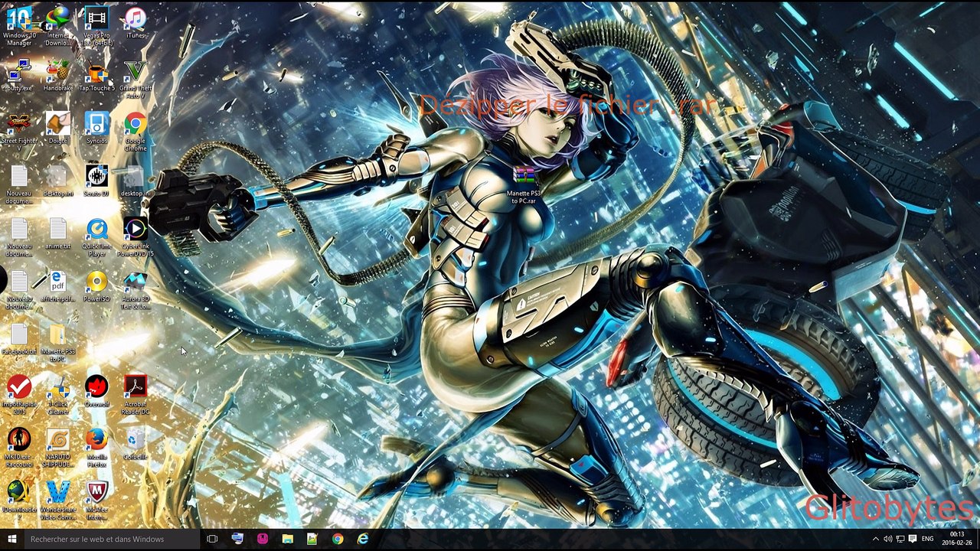Select the CyberLink PowerDVD 15 shortcut
The height and width of the screenshot is (551, 980).
[136, 236]
